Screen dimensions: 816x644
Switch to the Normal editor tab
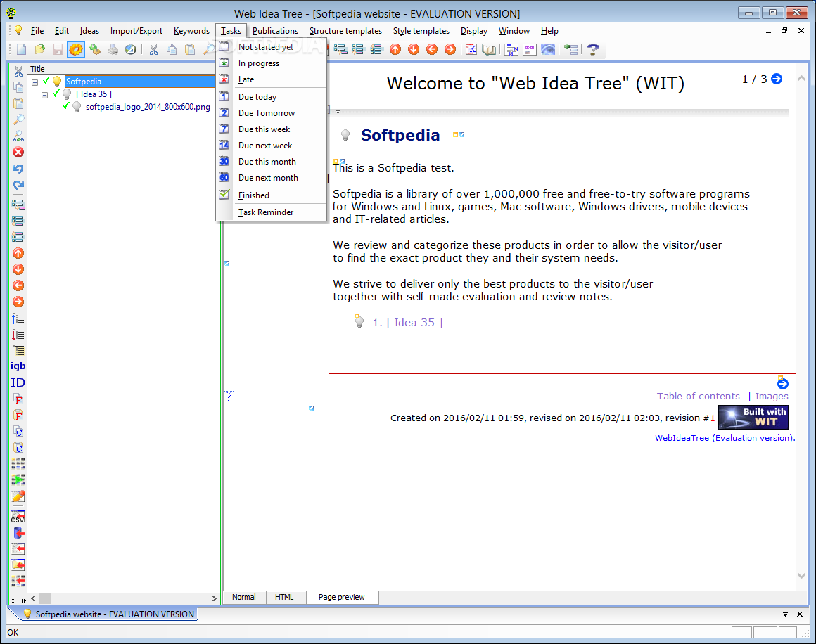click(244, 597)
